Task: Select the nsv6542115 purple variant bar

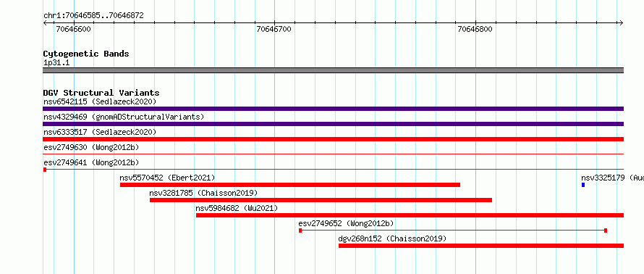Action: click(333, 109)
